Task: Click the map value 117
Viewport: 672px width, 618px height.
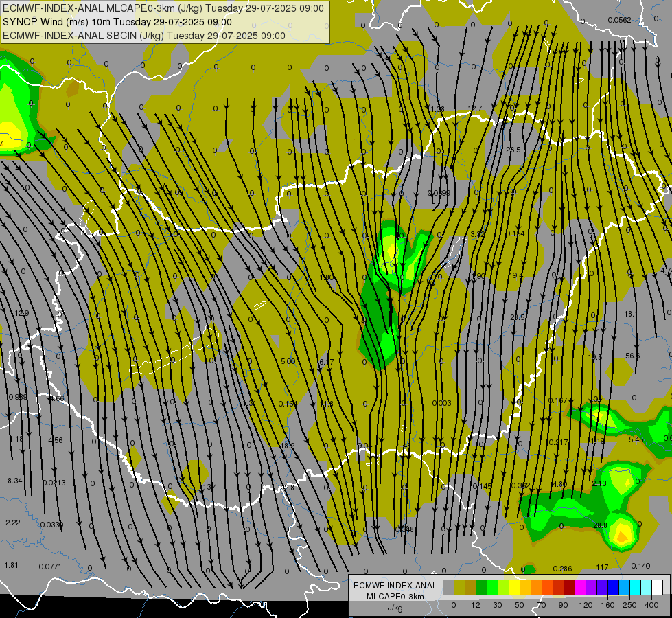Action: [x=602, y=567]
